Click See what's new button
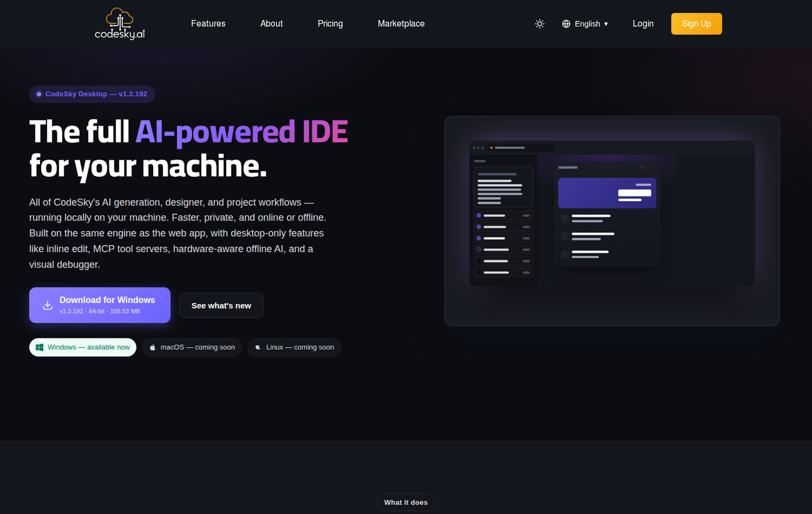The height and width of the screenshot is (514, 812). tap(222, 305)
